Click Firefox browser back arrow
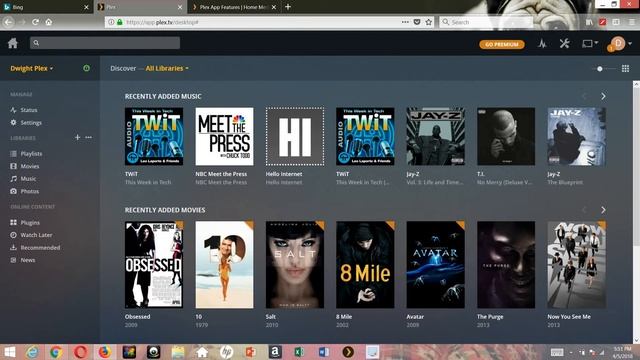Screen dimensions: 640x360 point(9,22)
